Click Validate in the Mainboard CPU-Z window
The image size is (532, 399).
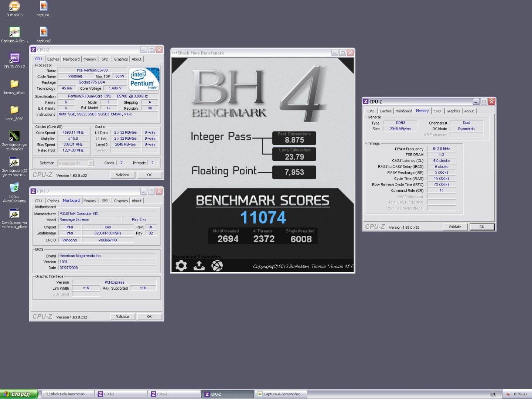pos(122,317)
